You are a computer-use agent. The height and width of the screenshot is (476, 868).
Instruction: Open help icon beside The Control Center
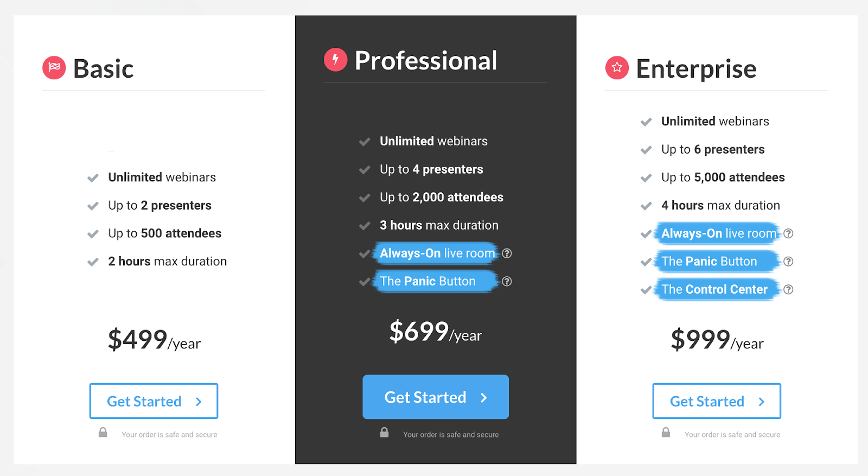pos(788,289)
